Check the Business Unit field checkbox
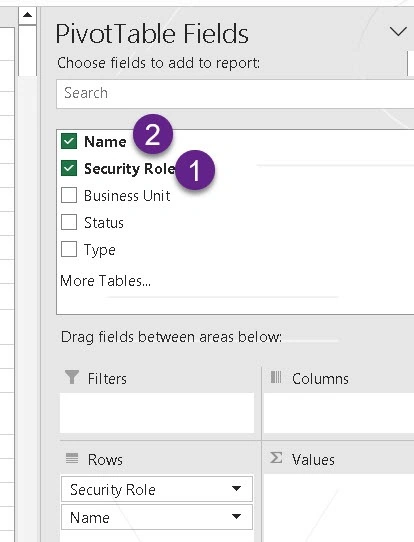Image resolution: width=414 pixels, height=542 pixels. click(69, 195)
